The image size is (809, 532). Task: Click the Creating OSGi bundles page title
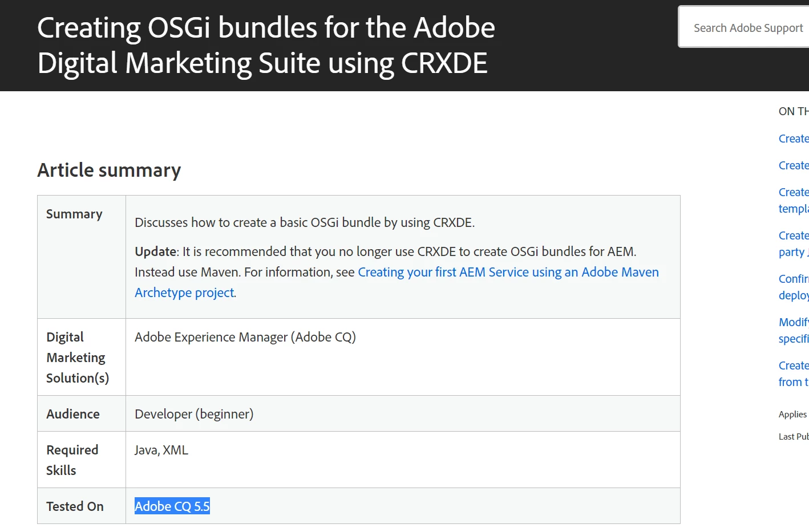coord(266,45)
